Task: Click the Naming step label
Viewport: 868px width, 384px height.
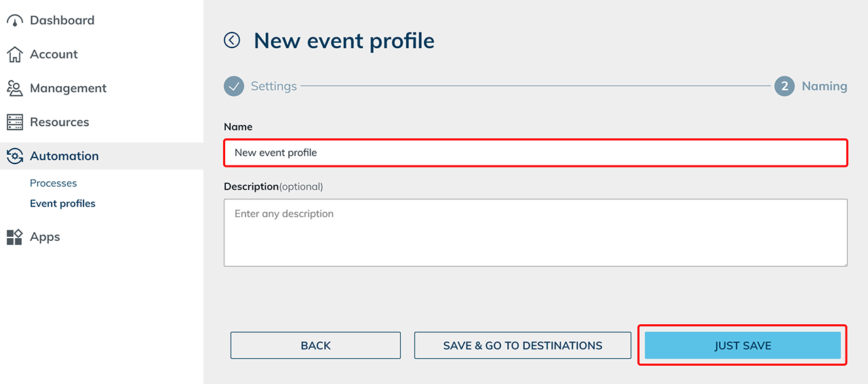Action: (x=825, y=86)
